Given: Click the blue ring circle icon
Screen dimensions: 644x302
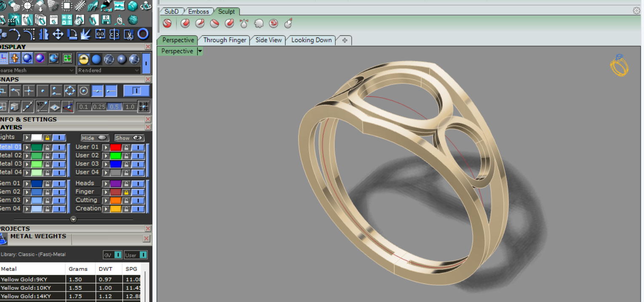Looking at the screenshot, I should [x=143, y=34].
